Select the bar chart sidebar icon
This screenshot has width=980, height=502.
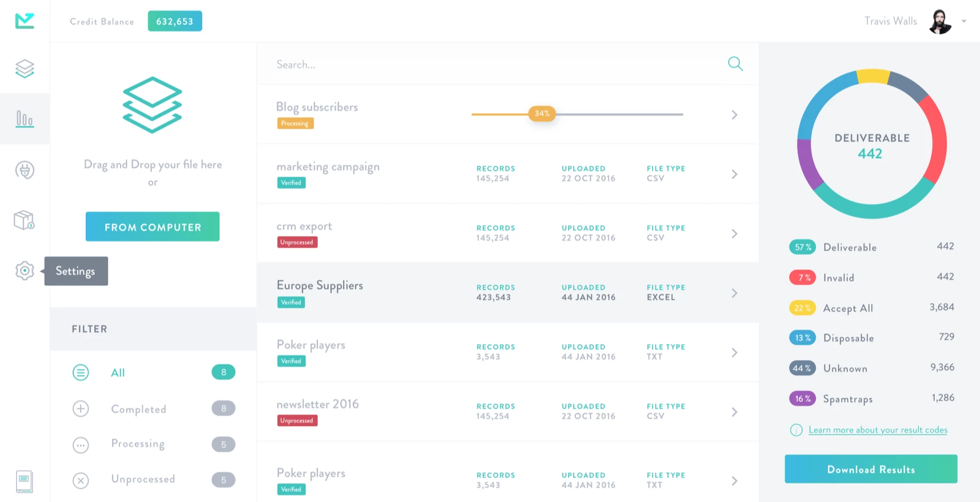pyautogui.click(x=25, y=119)
